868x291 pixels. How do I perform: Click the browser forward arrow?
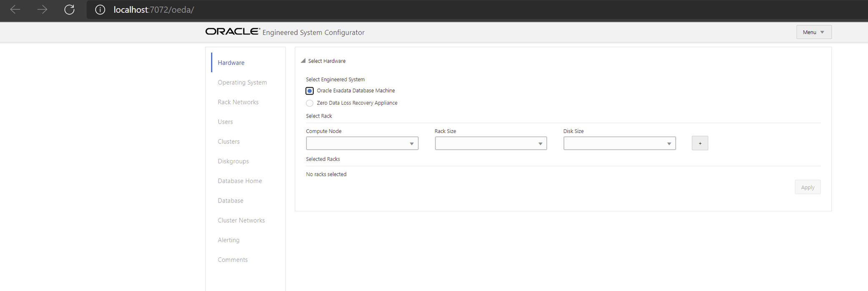click(42, 10)
